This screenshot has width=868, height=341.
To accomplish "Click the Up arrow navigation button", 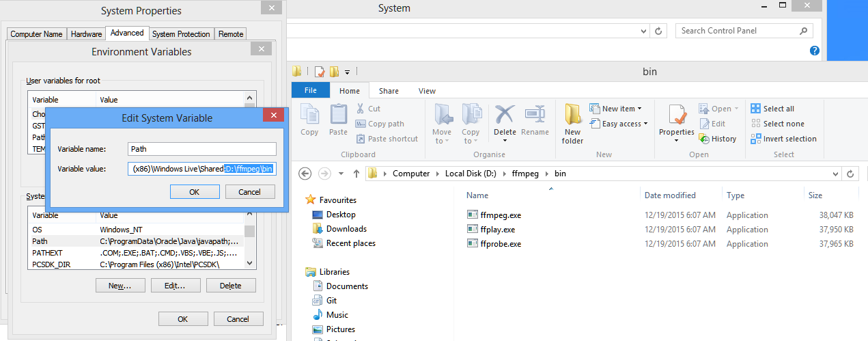I will 356,174.
